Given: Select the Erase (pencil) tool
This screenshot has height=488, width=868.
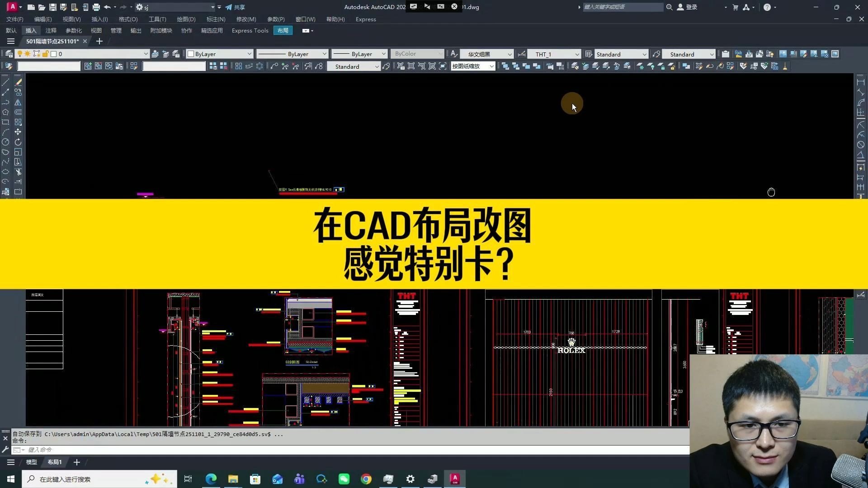Looking at the screenshot, I should (18, 83).
